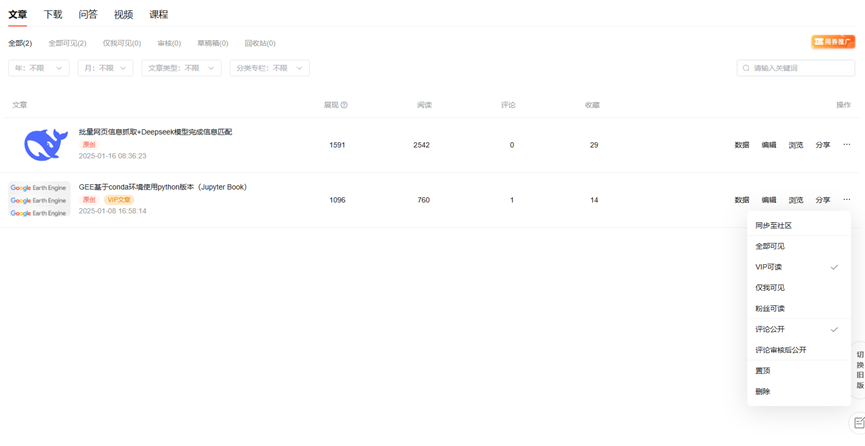Switch to the 课程 tab
Image resolution: width=865 pixels, height=446 pixels.
pyautogui.click(x=159, y=14)
